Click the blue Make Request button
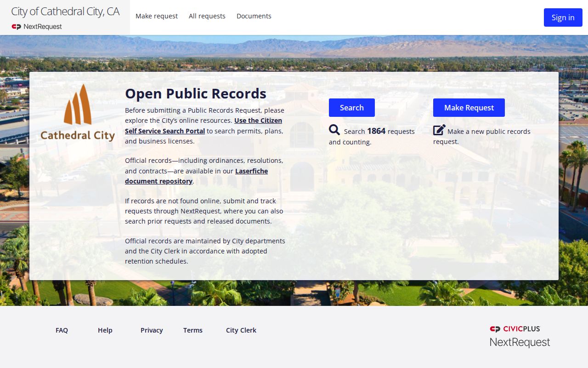 469,108
